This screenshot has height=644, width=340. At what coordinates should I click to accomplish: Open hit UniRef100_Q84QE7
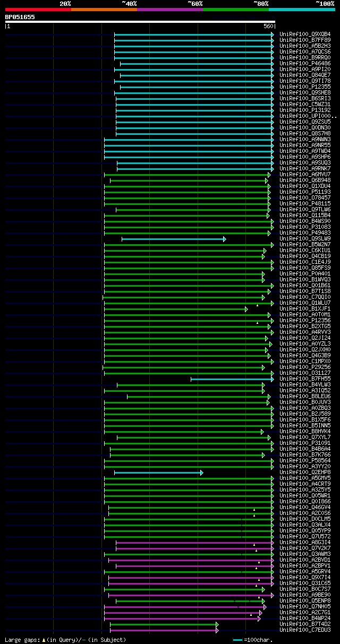pyautogui.click(x=305, y=75)
